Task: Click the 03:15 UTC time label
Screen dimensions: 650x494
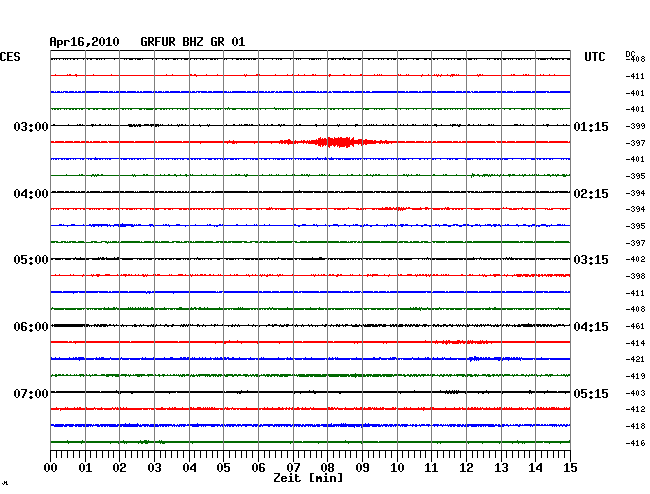Action: 591,260
